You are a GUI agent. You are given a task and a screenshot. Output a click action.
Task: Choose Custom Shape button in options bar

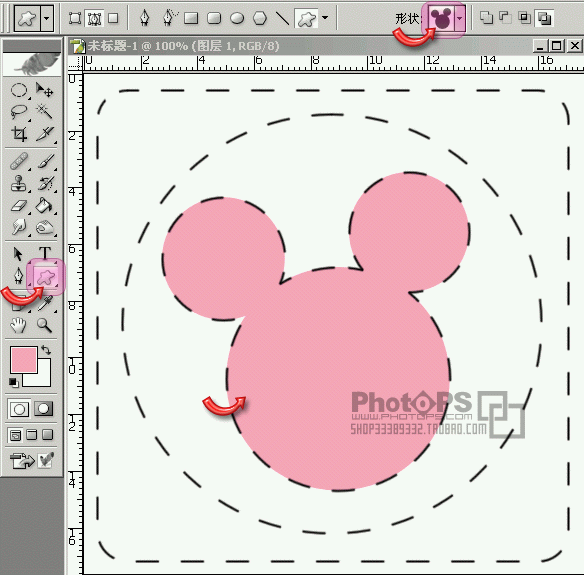(x=307, y=18)
